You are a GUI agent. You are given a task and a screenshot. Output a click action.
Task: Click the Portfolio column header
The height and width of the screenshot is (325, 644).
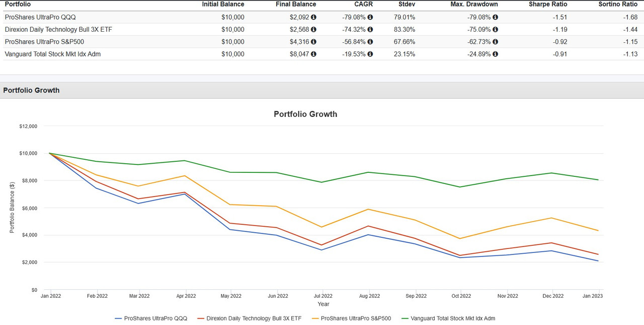click(x=18, y=4)
